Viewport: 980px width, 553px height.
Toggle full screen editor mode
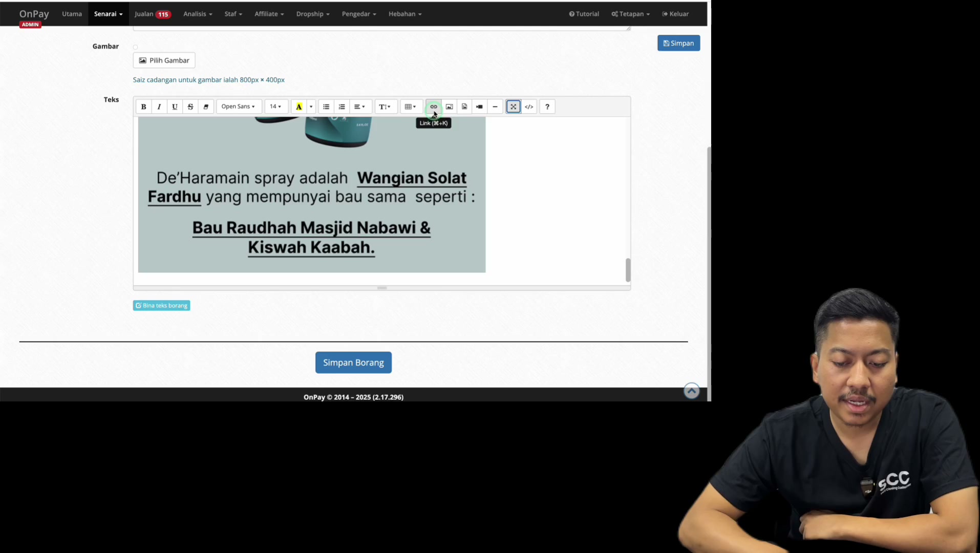tap(514, 107)
